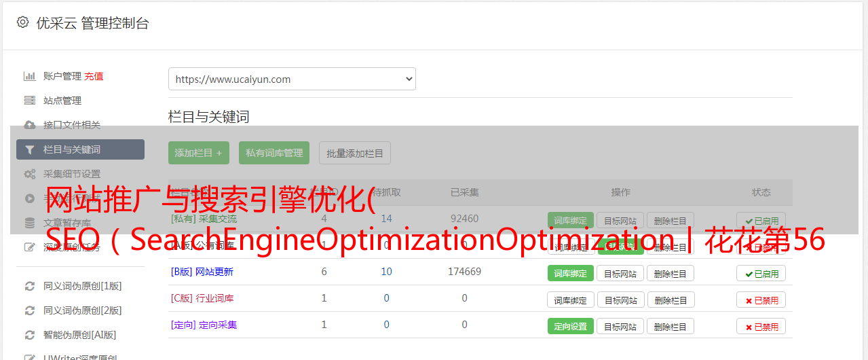Click the filter icon for 栏目与关键词
The width and height of the screenshot is (868, 360).
pyautogui.click(x=29, y=149)
